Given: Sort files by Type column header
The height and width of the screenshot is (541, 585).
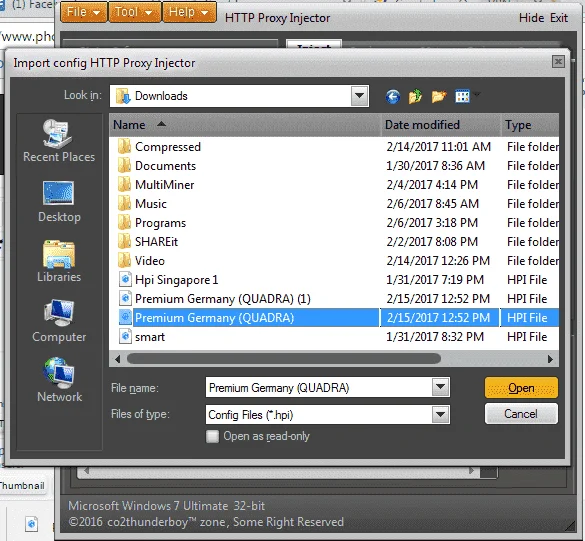Looking at the screenshot, I should tap(530, 125).
